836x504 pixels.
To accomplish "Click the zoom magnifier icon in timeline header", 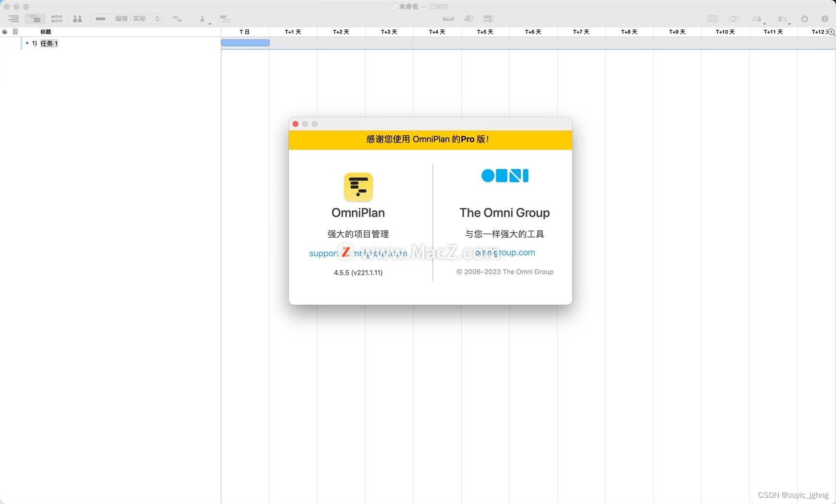I will tap(831, 32).
